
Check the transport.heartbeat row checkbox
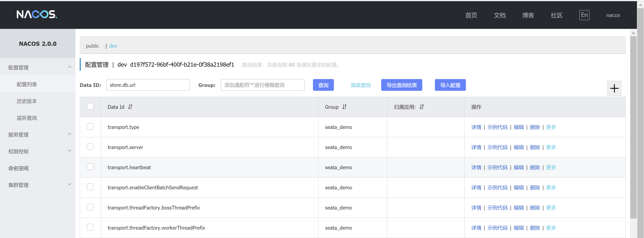[90, 167]
